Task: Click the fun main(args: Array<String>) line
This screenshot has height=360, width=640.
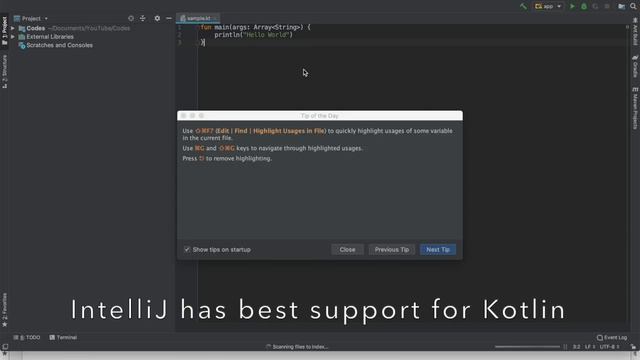Action: point(256,27)
